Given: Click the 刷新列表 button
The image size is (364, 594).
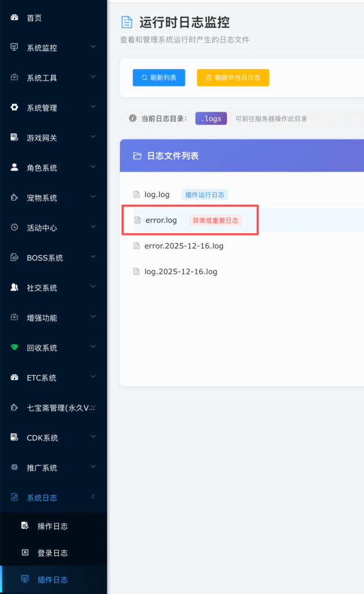Looking at the screenshot, I should tap(159, 78).
